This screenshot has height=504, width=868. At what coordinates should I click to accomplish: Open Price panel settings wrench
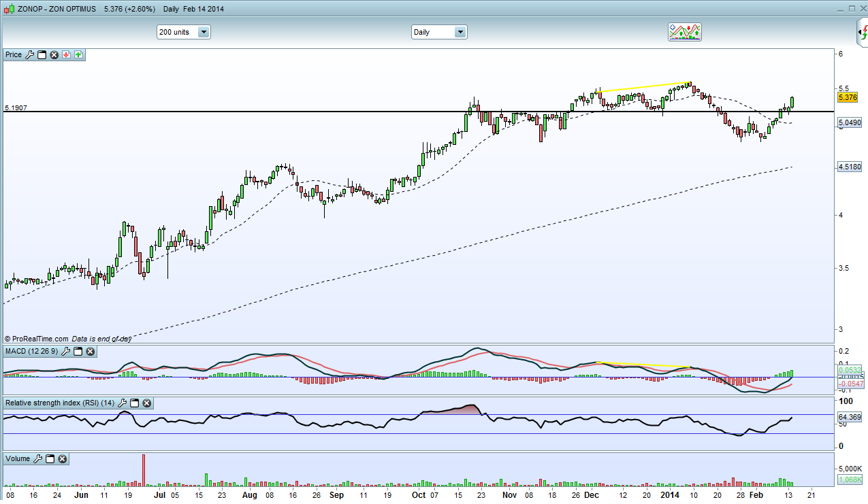click(29, 54)
